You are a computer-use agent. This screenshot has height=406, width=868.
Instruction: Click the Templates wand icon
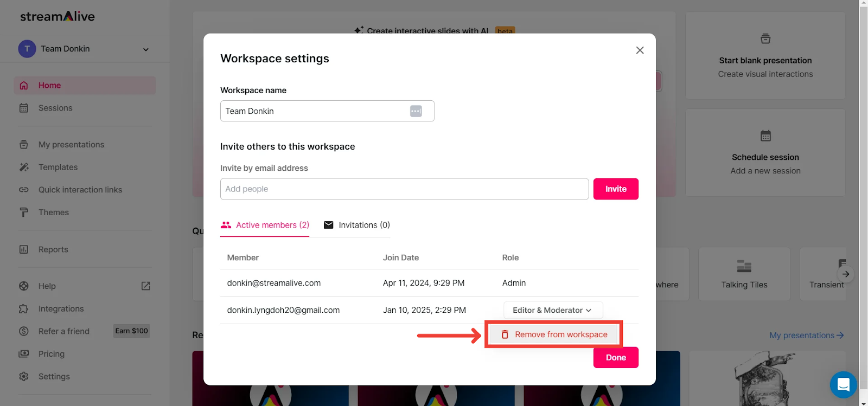tap(24, 167)
